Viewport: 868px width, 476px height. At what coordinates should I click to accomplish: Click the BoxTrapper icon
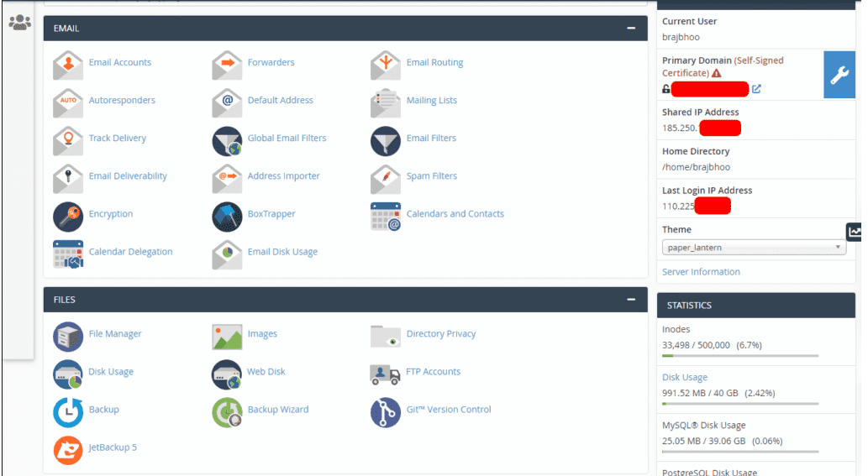tap(227, 216)
